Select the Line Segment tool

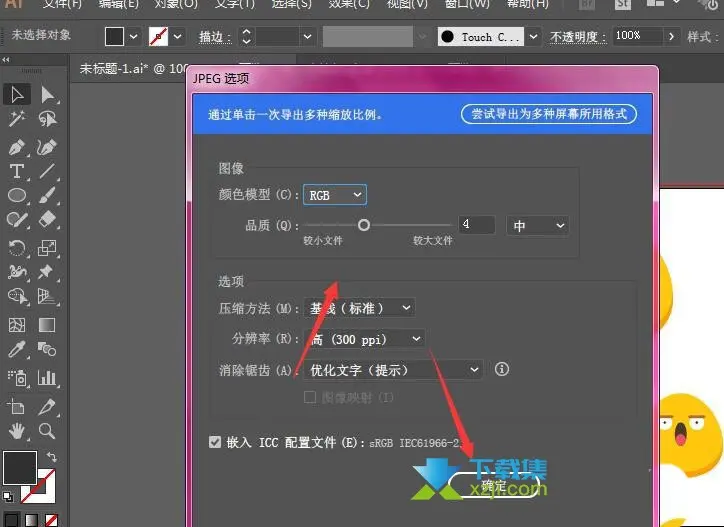point(47,171)
